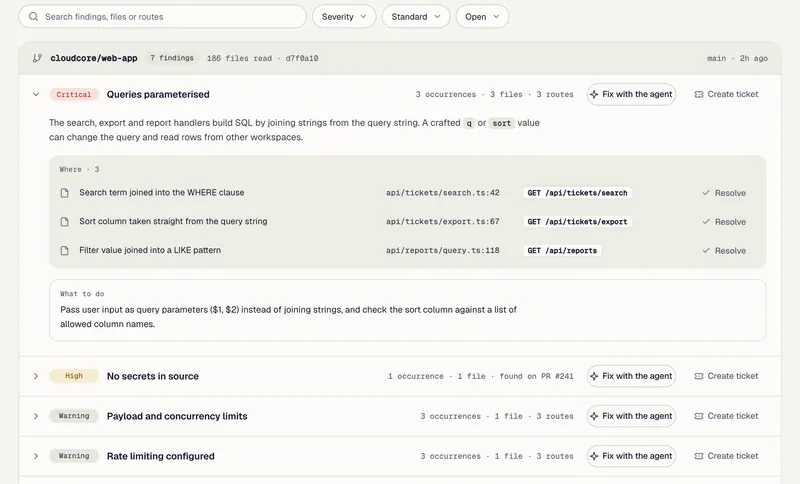
Task: Fix Rate limiting configured with the agent
Action: [x=631, y=456]
